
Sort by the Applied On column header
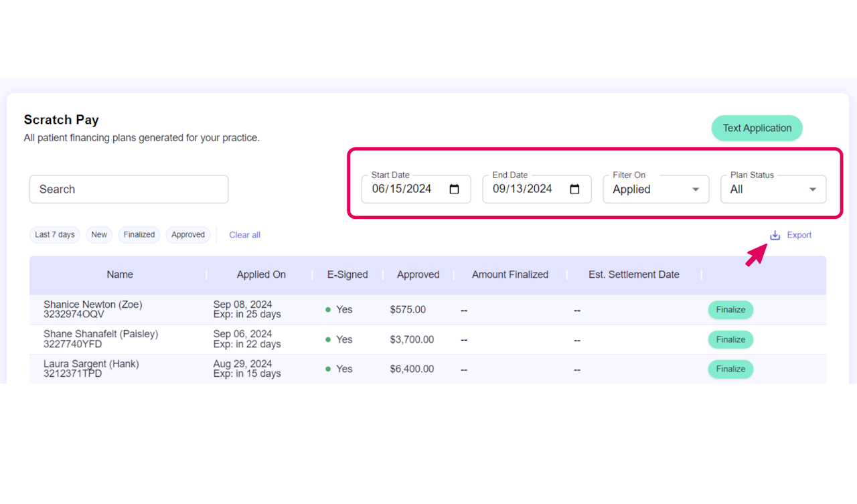coord(261,274)
